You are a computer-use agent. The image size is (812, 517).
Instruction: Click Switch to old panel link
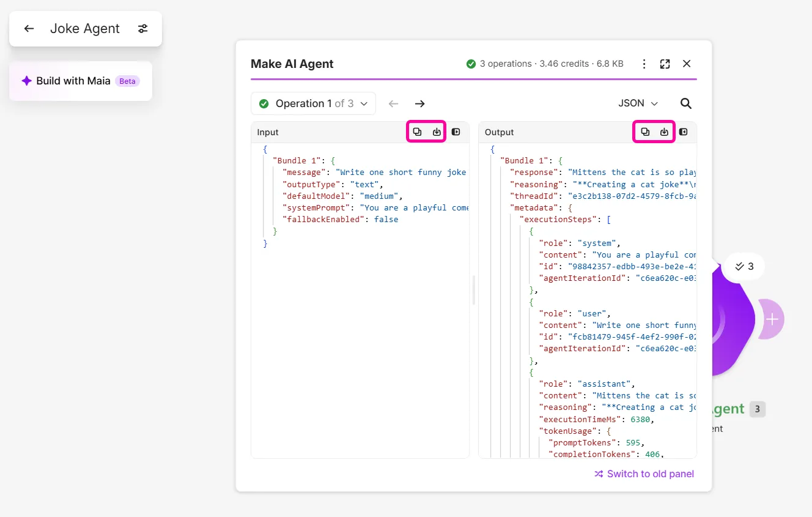pos(644,474)
